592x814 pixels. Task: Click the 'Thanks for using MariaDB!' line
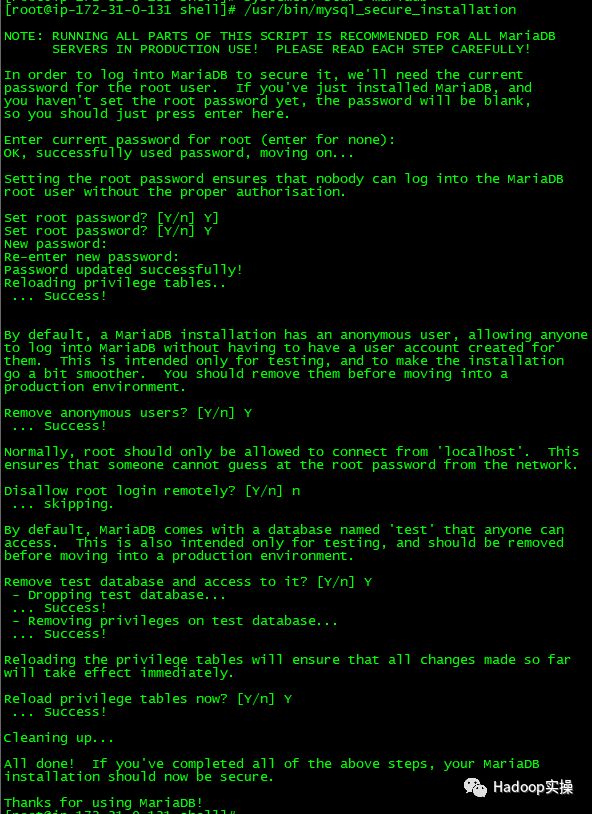coord(103,803)
